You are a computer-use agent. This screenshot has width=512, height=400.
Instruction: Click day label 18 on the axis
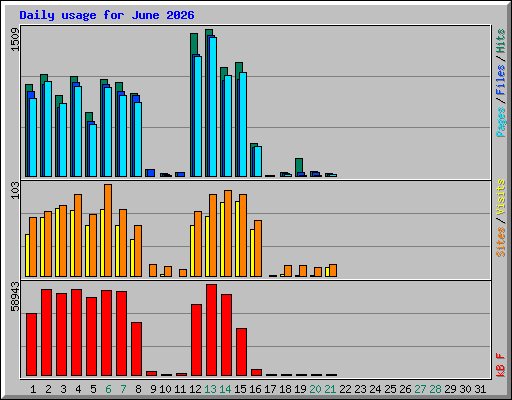point(285,389)
